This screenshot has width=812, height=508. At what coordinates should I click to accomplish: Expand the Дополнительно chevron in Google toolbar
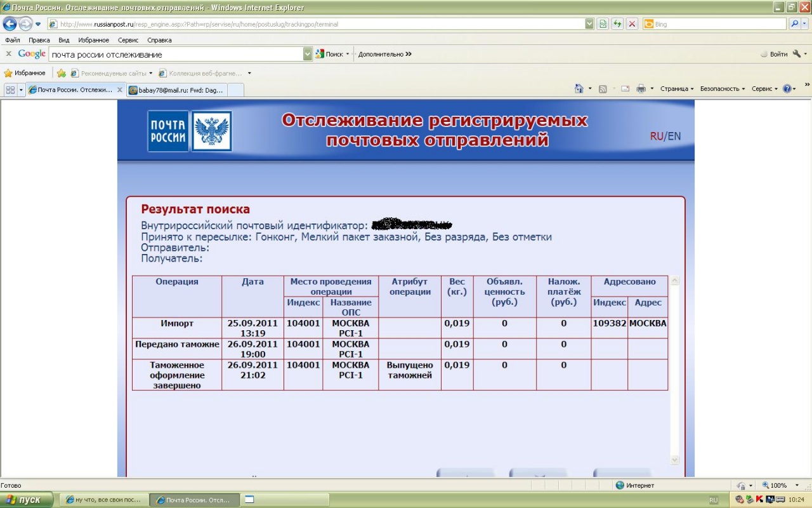409,54
